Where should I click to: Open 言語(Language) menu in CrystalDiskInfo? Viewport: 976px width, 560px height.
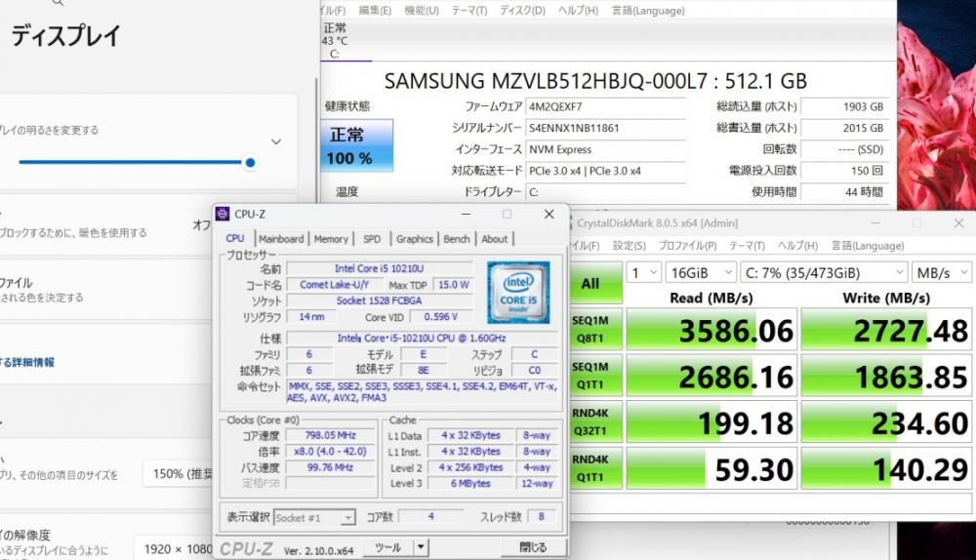click(648, 11)
